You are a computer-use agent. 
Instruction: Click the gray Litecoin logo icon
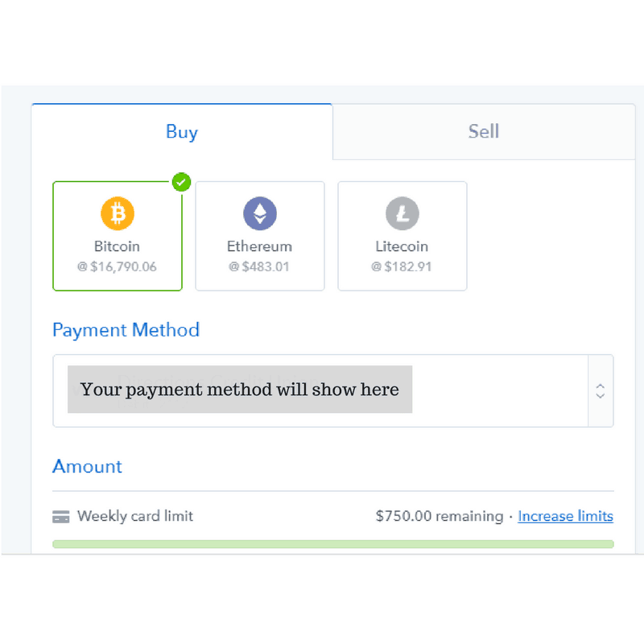tap(402, 213)
